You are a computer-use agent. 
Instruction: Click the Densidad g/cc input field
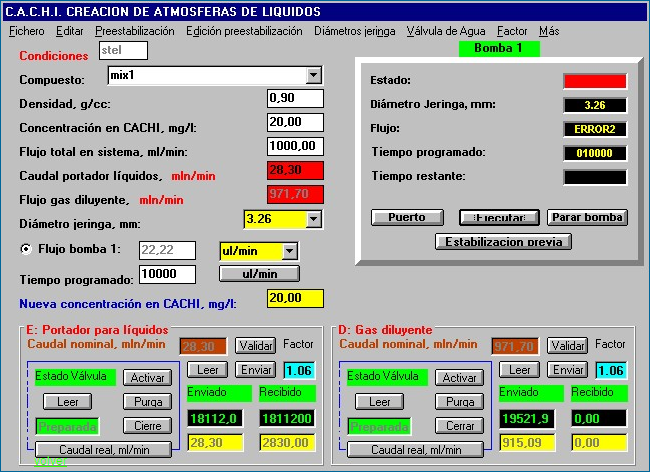coord(295,98)
